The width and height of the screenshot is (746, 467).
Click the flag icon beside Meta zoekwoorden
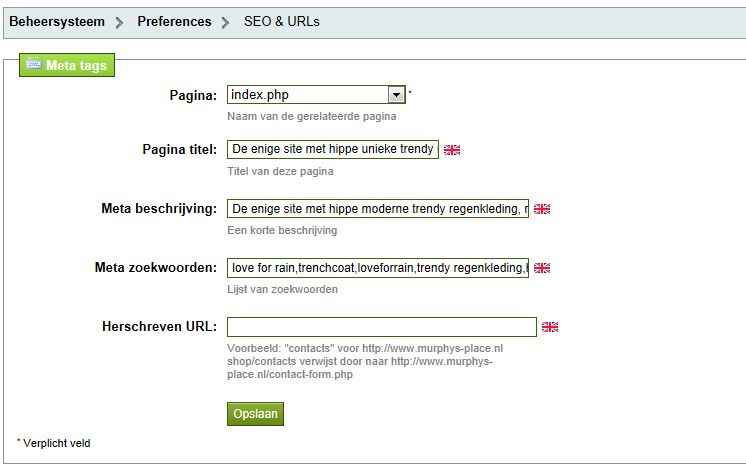tap(542, 268)
